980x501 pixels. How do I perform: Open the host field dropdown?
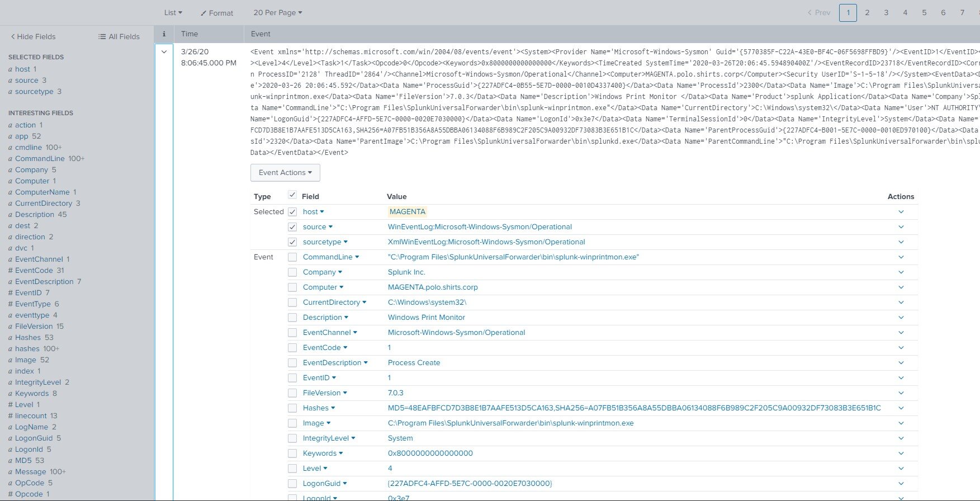tap(313, 212)
